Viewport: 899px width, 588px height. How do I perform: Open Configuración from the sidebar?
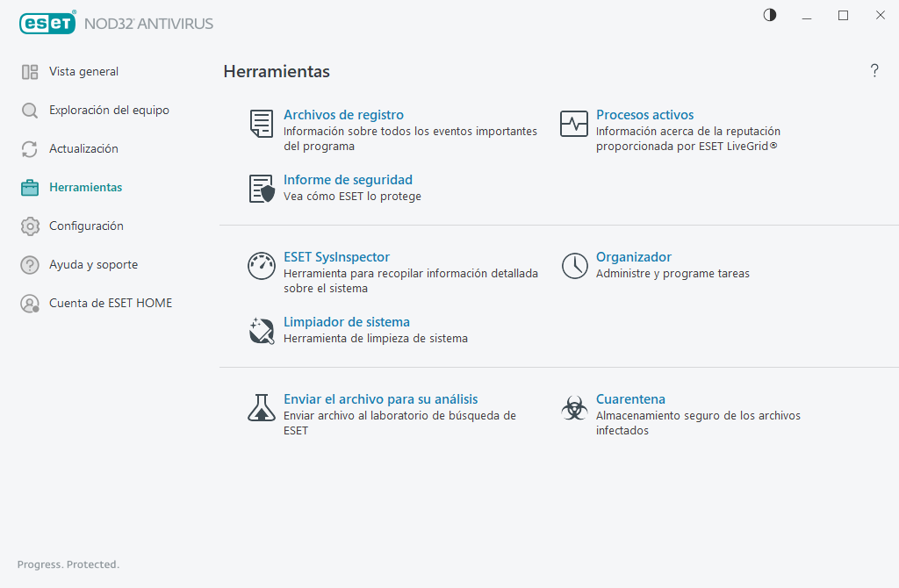click(x=86, y=226)
